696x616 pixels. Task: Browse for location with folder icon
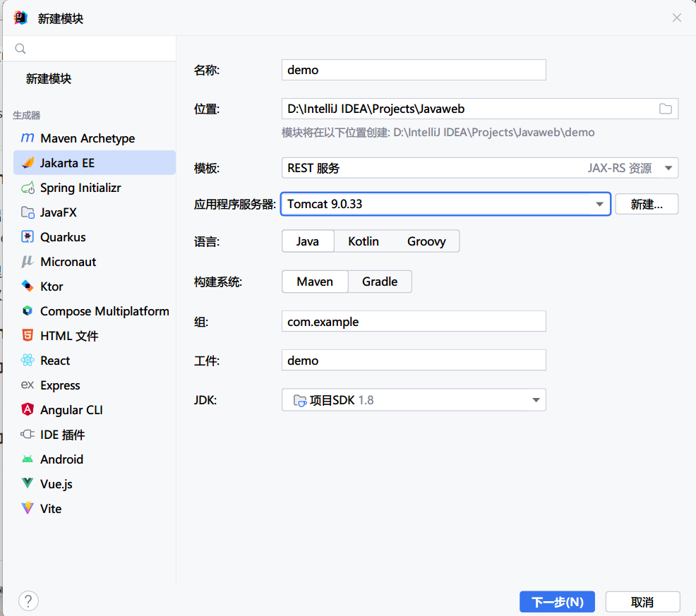click(665, 109)
